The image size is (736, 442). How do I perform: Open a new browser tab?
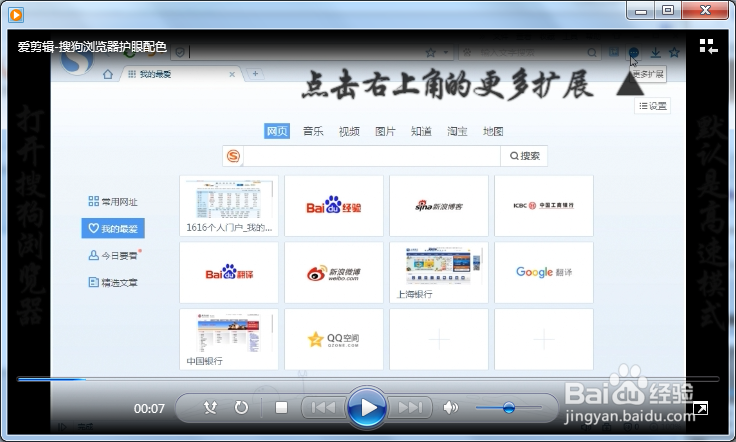pyautogui.click(x=255, y=74)
